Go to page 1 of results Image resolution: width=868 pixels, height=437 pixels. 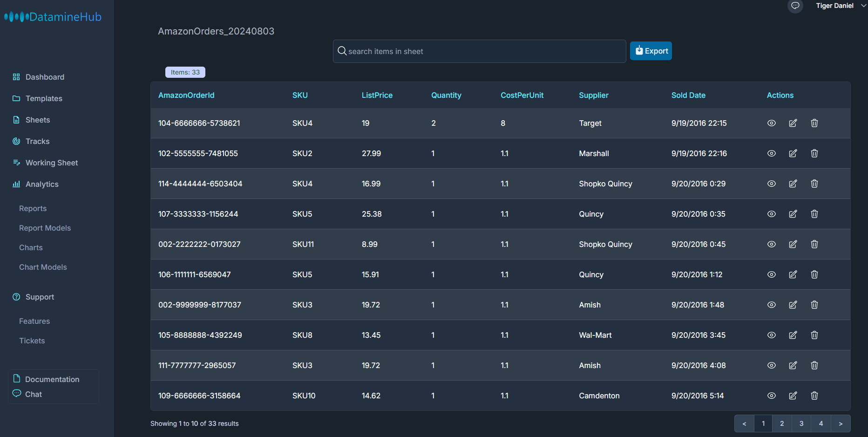click(763, 423)
